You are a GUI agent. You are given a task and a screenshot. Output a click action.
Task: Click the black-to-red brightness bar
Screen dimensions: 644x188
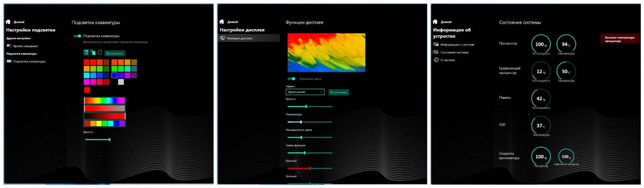coord(105,116)
